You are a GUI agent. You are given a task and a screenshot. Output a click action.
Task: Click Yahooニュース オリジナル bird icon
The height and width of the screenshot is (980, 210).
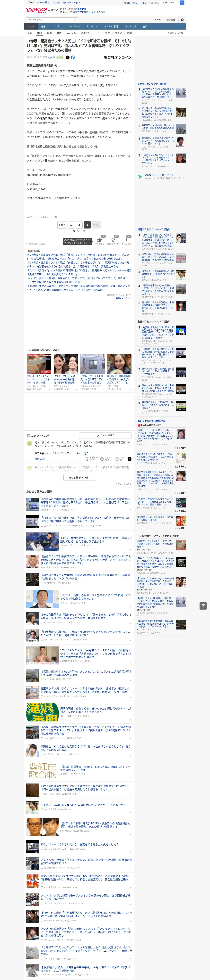pos(140,177)
